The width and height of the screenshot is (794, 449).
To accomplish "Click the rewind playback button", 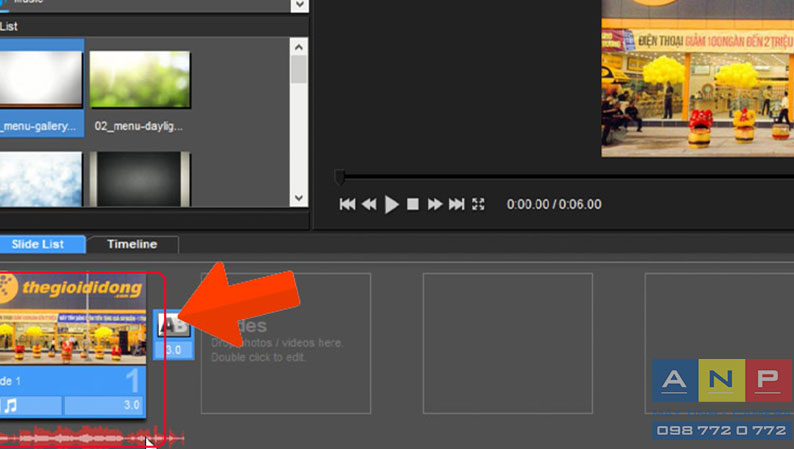I will point(369,204).
